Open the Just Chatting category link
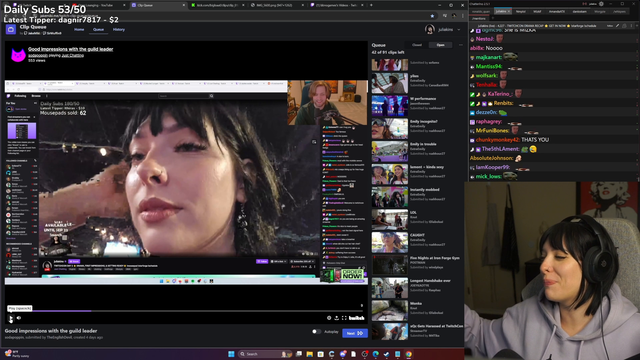 pos(73,56)
